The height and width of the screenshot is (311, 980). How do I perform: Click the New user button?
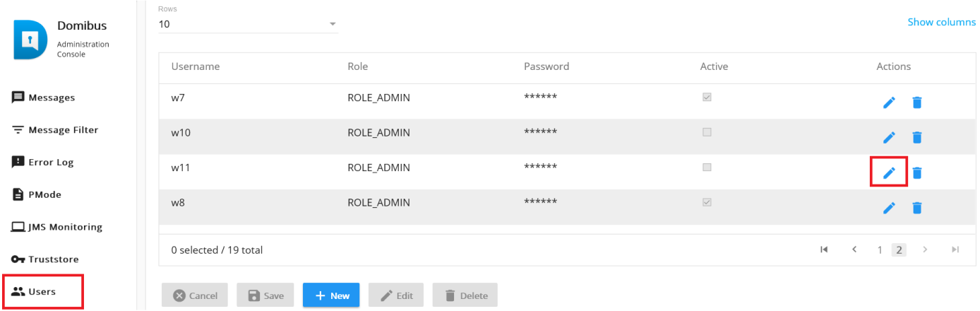tap(331, 295)
